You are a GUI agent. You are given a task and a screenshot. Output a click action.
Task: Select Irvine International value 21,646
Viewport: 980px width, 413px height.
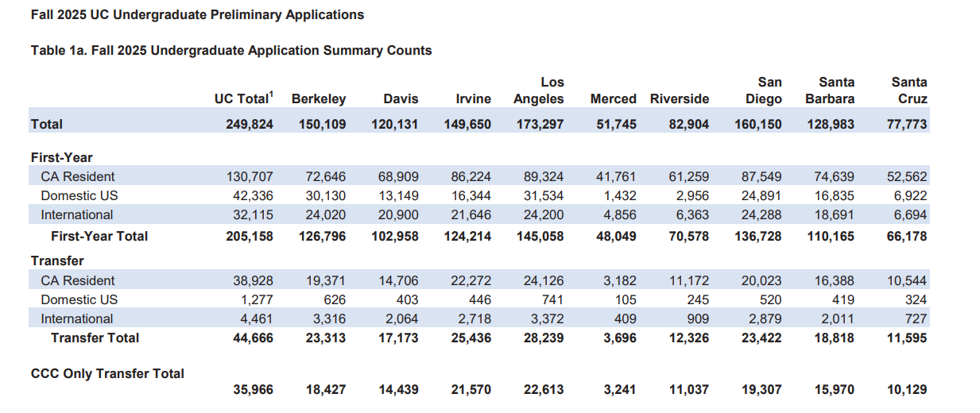(x=471, y=215)
